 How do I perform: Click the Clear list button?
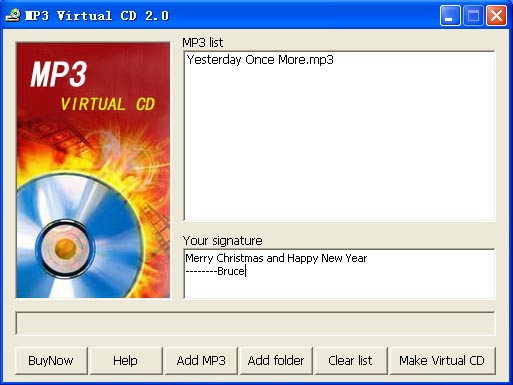(351, 361)
